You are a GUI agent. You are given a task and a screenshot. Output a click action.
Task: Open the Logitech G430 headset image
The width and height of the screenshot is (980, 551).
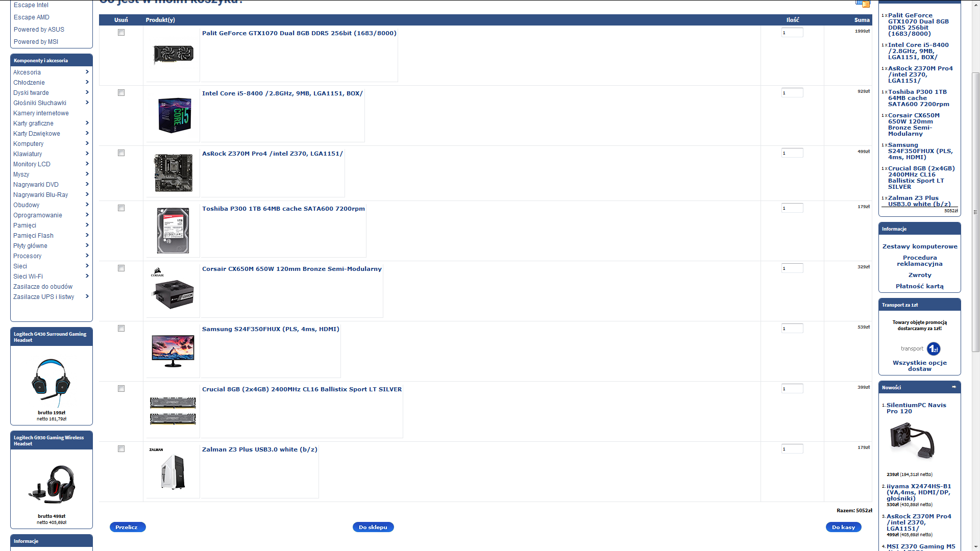point(51,383)
